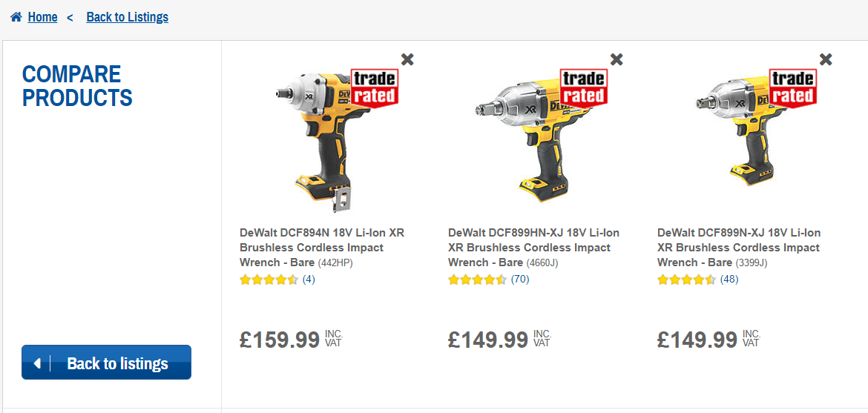Click trade rated badge on DCF899N-XJ
This screenshot has width=868, height=413.
click(x=793, y=87)
